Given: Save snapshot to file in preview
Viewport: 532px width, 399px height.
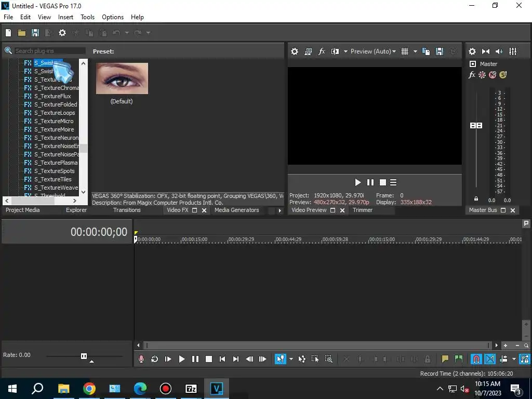Looking at the screenshot, I should (440, 51).
